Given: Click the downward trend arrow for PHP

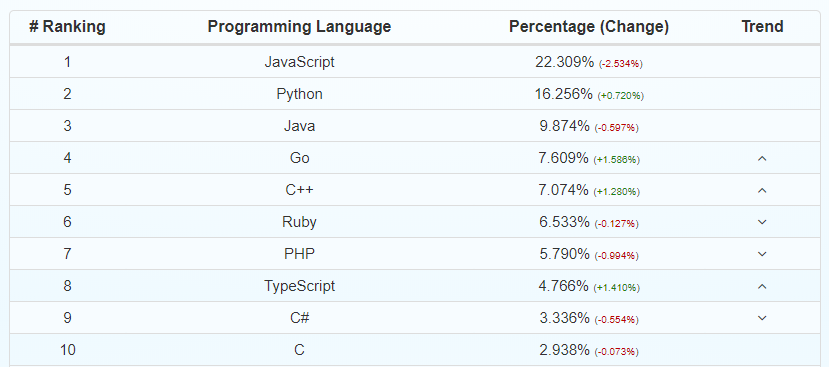Looking at the screenshot, I should point(762,254).
